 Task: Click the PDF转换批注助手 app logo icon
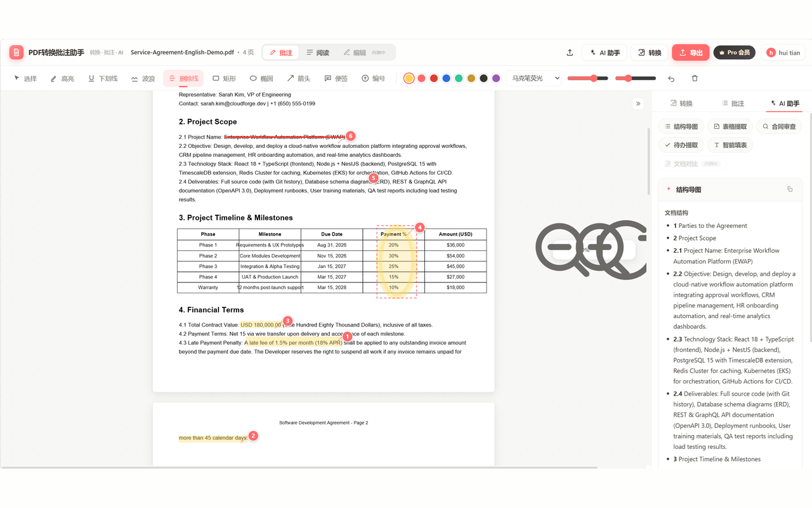click(x=16, y=52)
